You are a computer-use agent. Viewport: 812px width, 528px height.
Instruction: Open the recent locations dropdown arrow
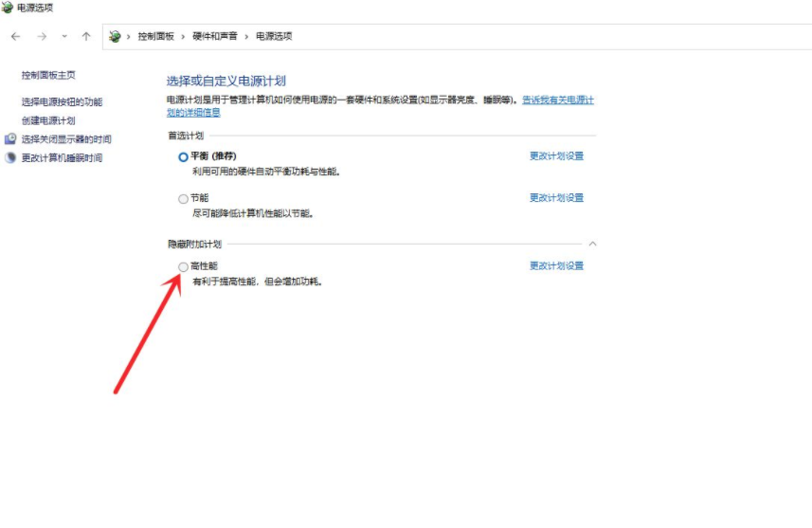tap(64, 36)
